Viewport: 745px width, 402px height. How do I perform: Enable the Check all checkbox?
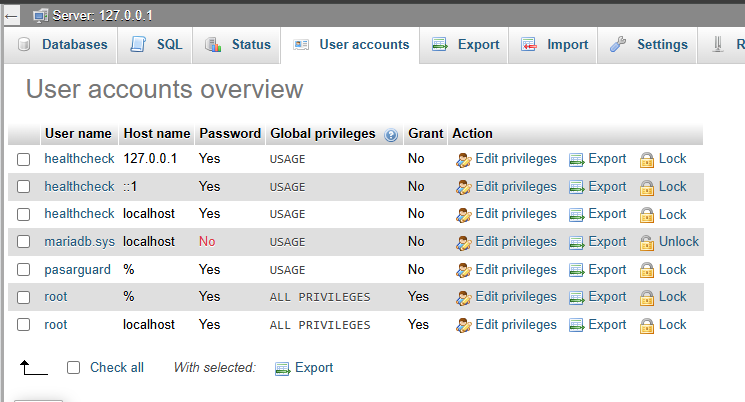point(74,368)
